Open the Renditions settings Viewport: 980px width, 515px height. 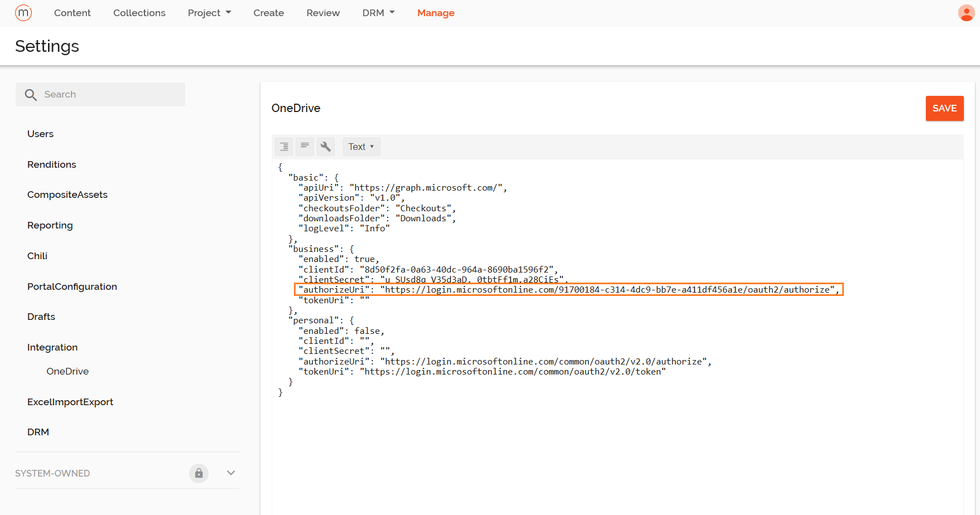[52, 164]
